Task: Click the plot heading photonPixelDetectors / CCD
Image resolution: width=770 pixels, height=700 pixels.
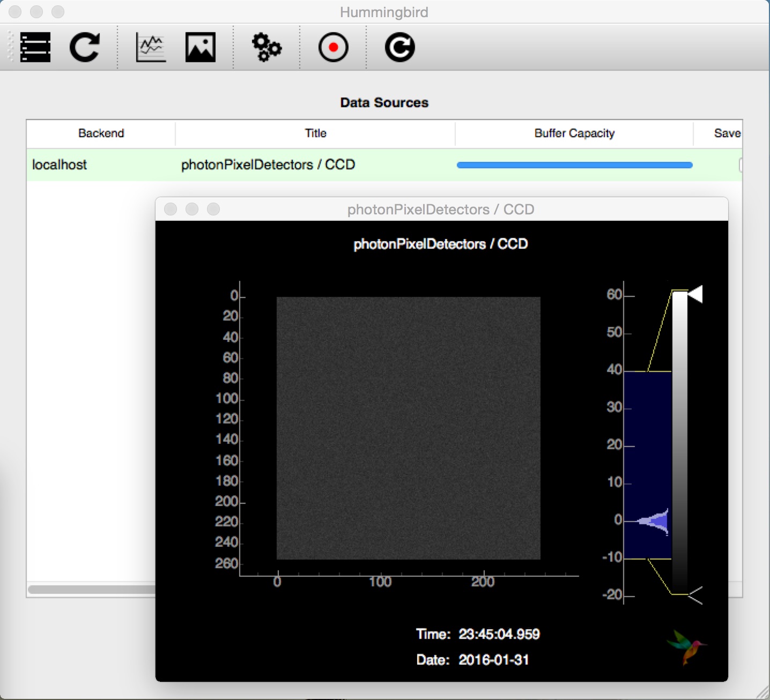Action: pyautogui.click(x=441, y=244)
